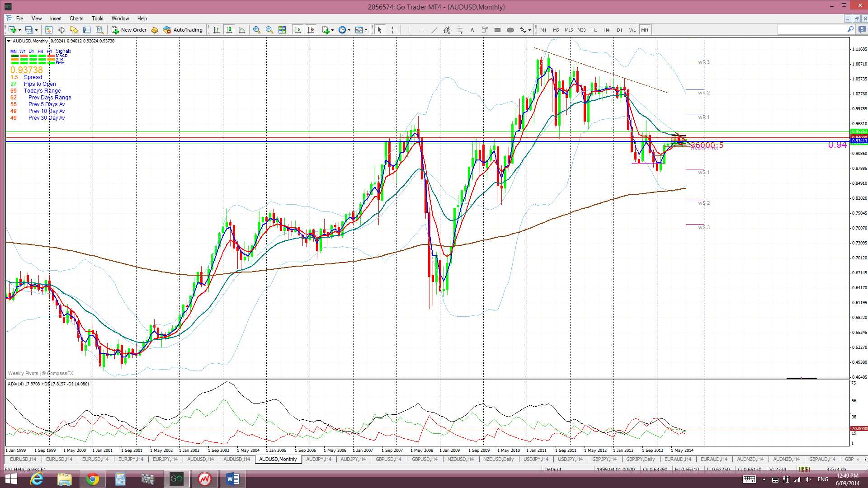
Task: Click the Zoom Out magnifier icon
Action: (x=269, y=30)
